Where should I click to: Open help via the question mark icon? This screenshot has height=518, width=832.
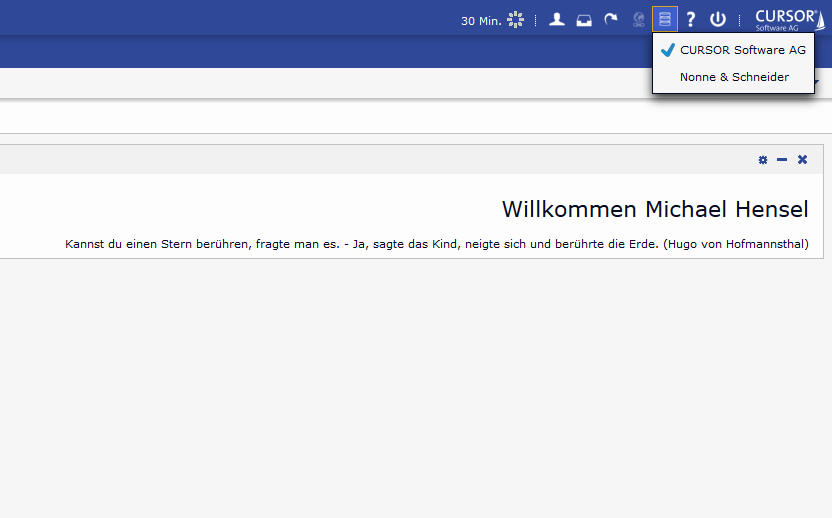click(x=690, y=19)
